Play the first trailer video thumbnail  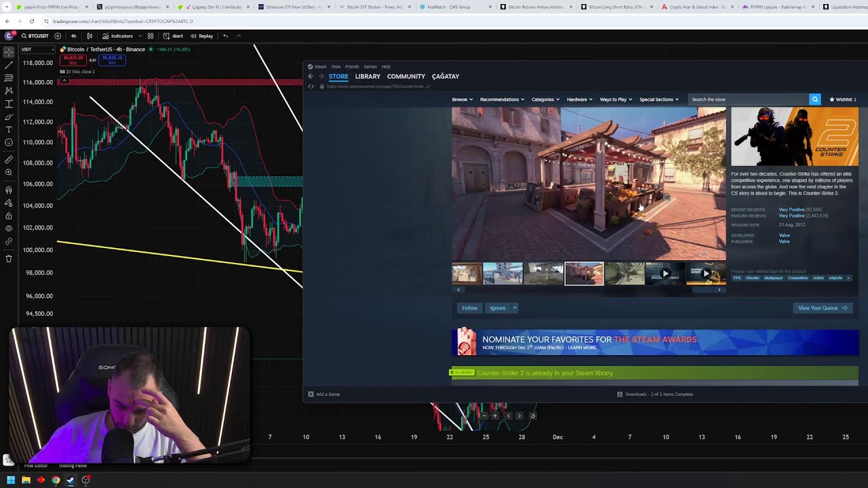(x=665, y=274)
